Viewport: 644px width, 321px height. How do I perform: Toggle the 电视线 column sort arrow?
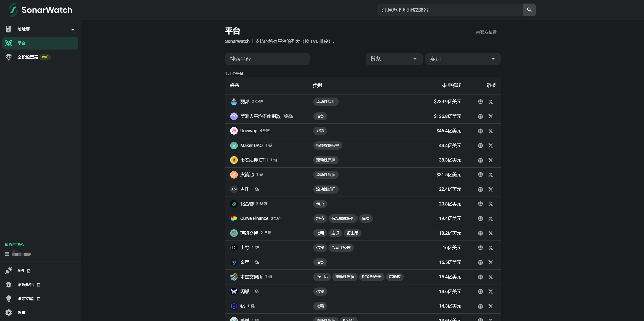444,85
